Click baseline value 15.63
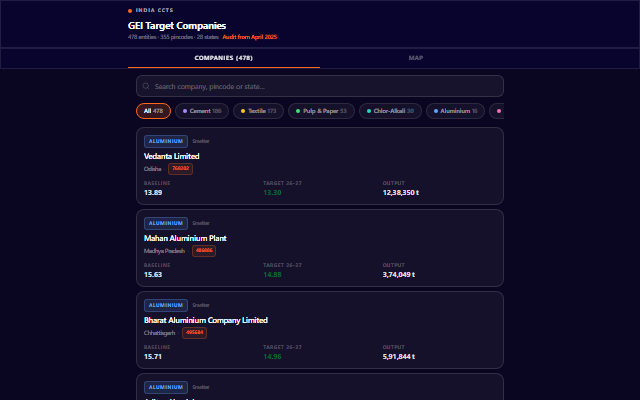 coord(153,275)
